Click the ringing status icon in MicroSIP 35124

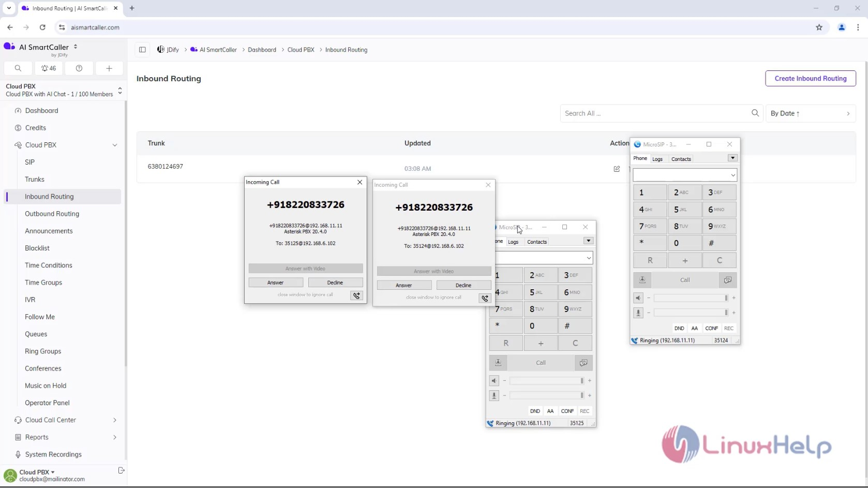[x=635, y=341]
